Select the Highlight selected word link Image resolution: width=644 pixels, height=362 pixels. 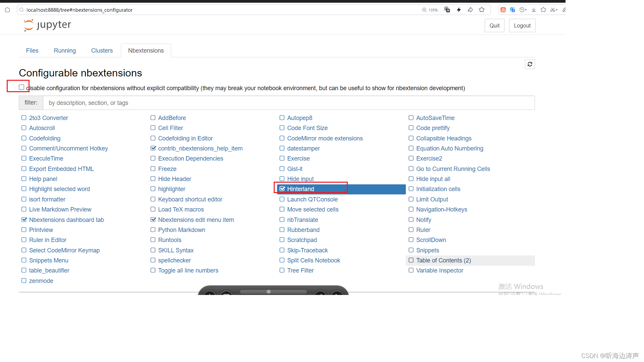point(59,189)
